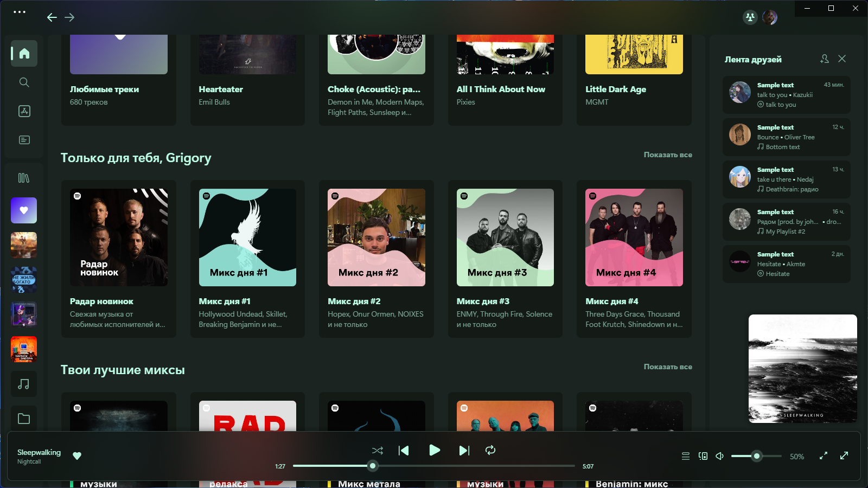Open the orange game artwork sidebar playlist
The height and width of the screenshot is (488, 868).
(x=24, y=245)
